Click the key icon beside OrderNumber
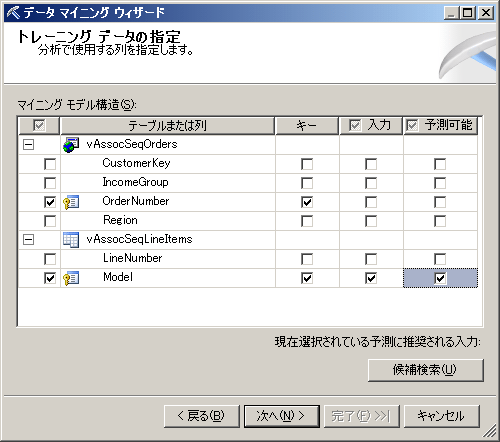Screen dimensions: 500x442 [x=71, y=202]
